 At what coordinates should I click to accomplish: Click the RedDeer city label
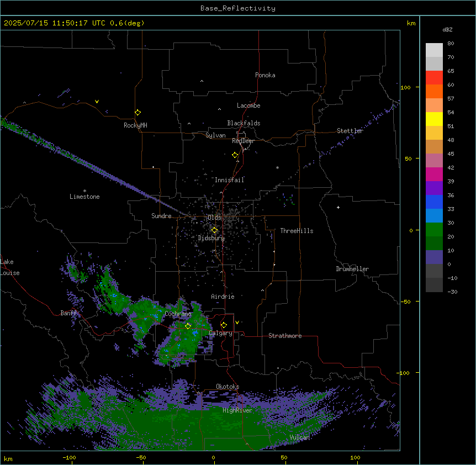pos(243,141)
